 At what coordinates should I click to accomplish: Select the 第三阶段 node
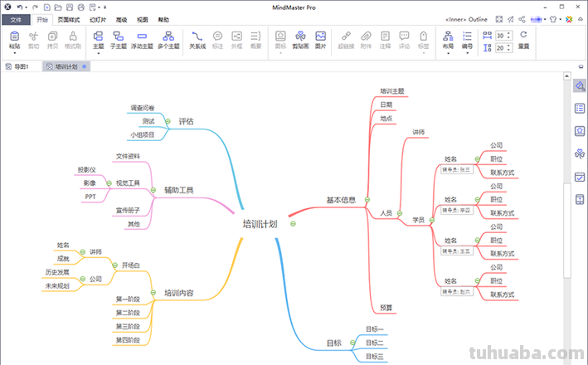point(128,326)
